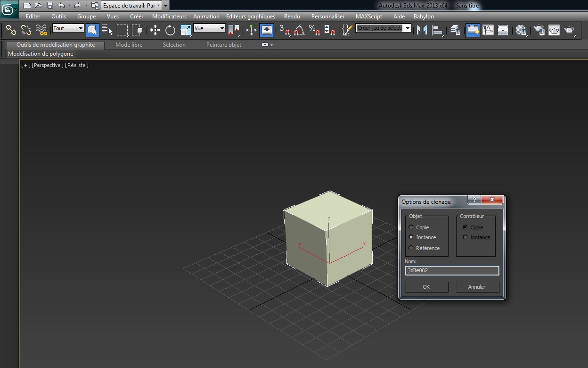Click the Select by Name icon
Image resolution: width=588 pixels, height=368 pixels.
coord(107,30)
